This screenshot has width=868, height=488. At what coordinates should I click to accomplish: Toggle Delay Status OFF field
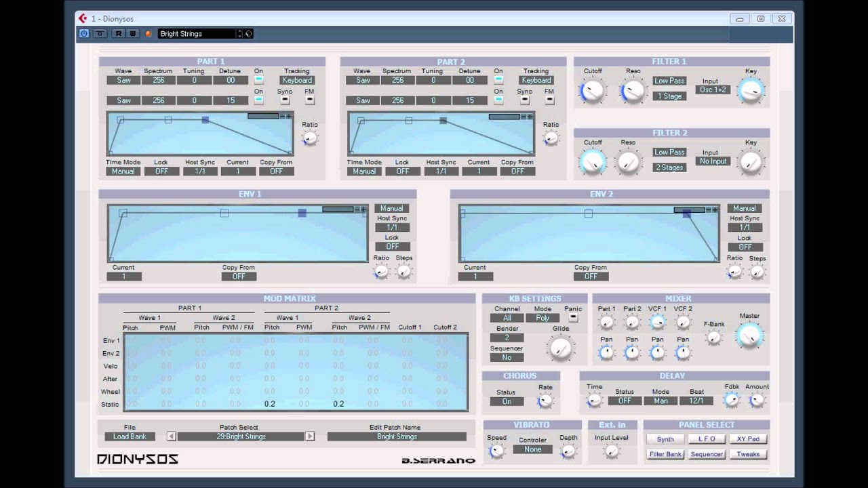click(625, 401)
